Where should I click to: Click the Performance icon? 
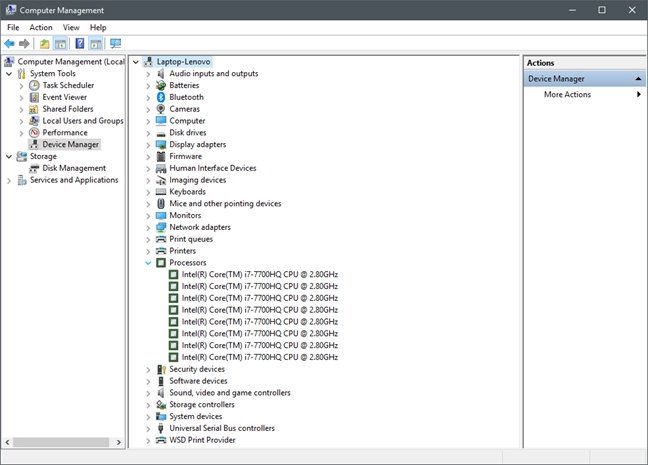(34, 133)
